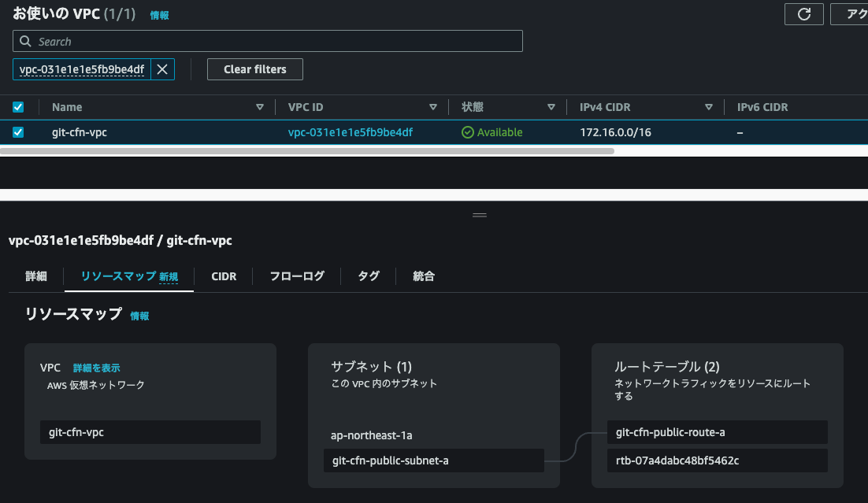868x503 pixels.
Task: Open the CIDR tab
Action: 224,276
